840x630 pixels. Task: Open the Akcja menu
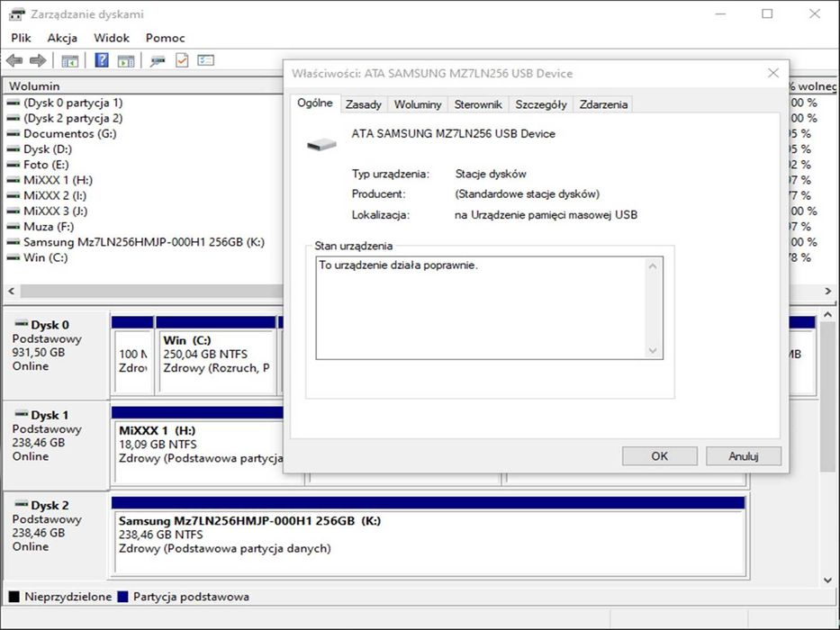(x=62, y=38)
